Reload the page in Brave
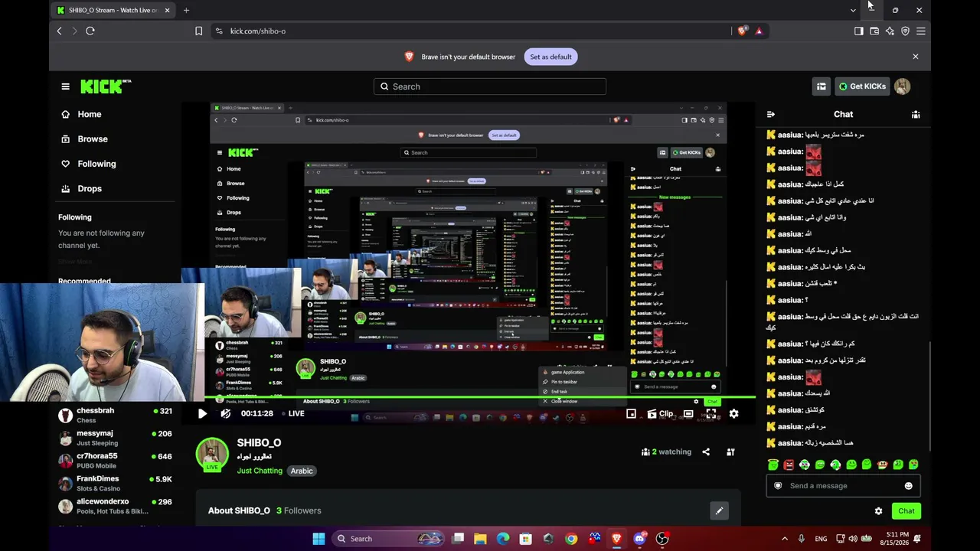Viewport: 980px width, 551px height. tap(90, 31)
